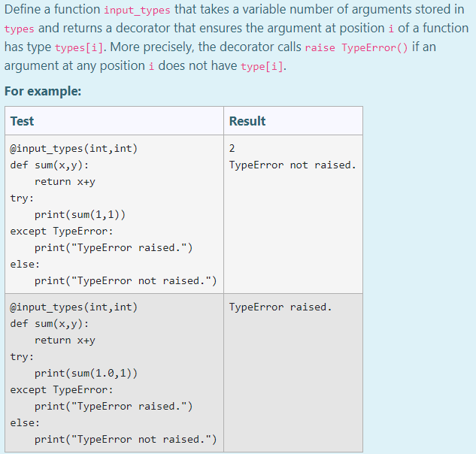Viewport: 476px width, 454px height.
Task: Click the 'TypeError not raised.' result text
Action: 293,165
